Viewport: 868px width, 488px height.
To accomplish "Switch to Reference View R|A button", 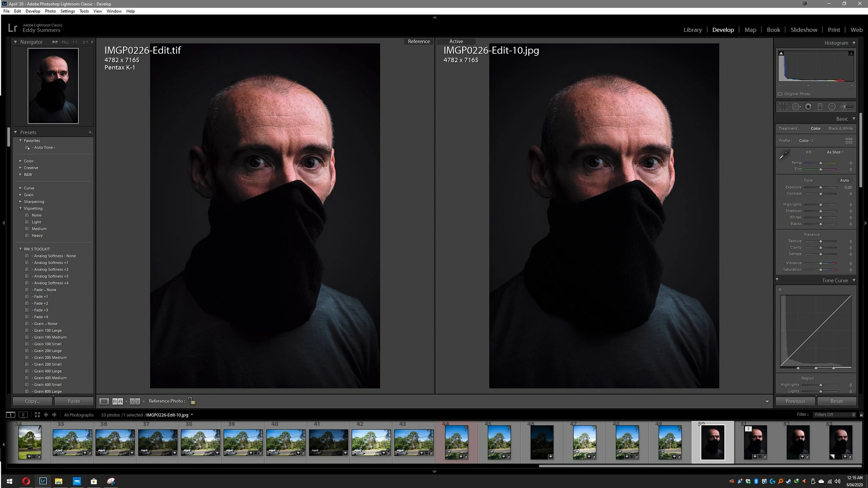I will 117,401.
